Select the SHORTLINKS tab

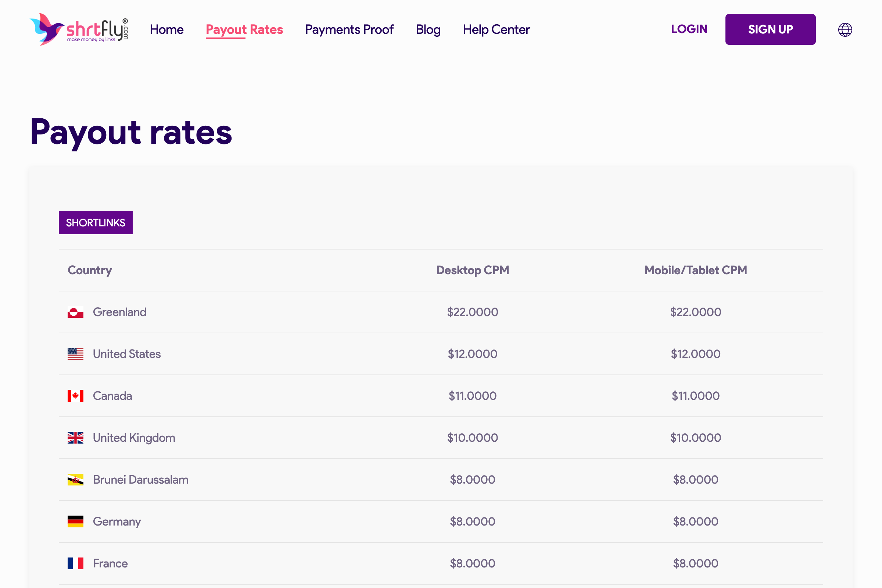tap(96, 223)
